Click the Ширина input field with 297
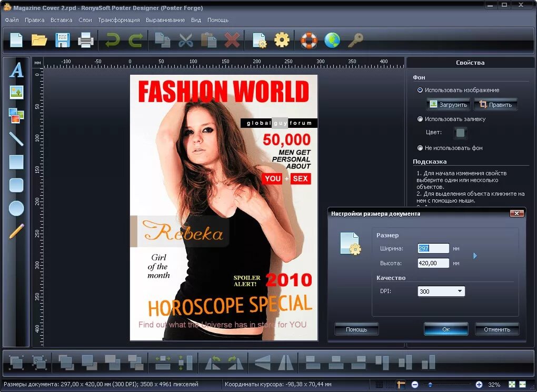The image size is (537, 392). (x=433, y=248)
